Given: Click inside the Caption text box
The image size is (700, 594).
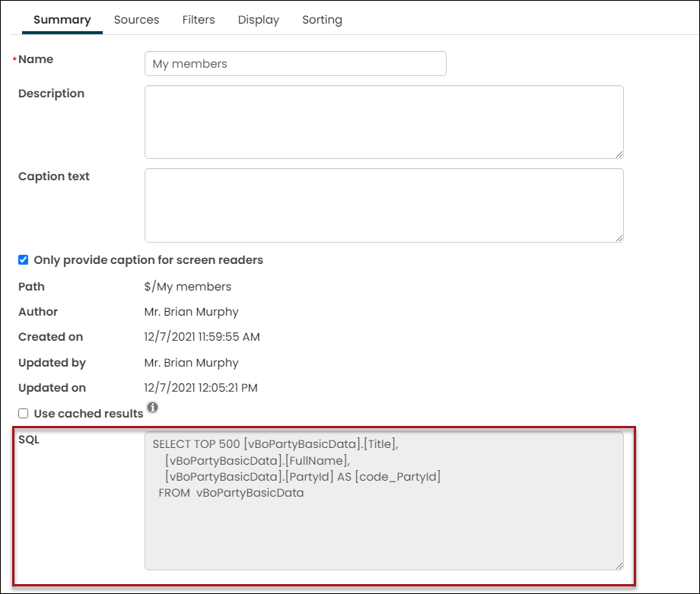Looking at the screenshot, I should click(x=384, y=205).
